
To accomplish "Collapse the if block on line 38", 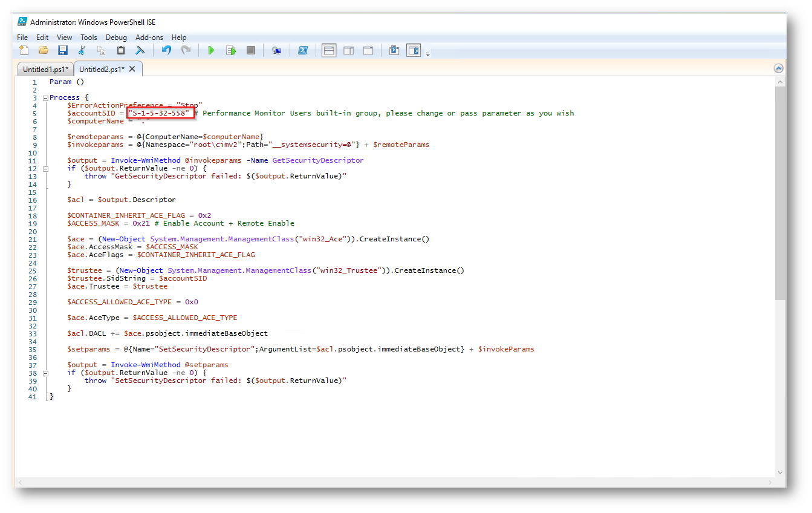I will click(45, 373).
